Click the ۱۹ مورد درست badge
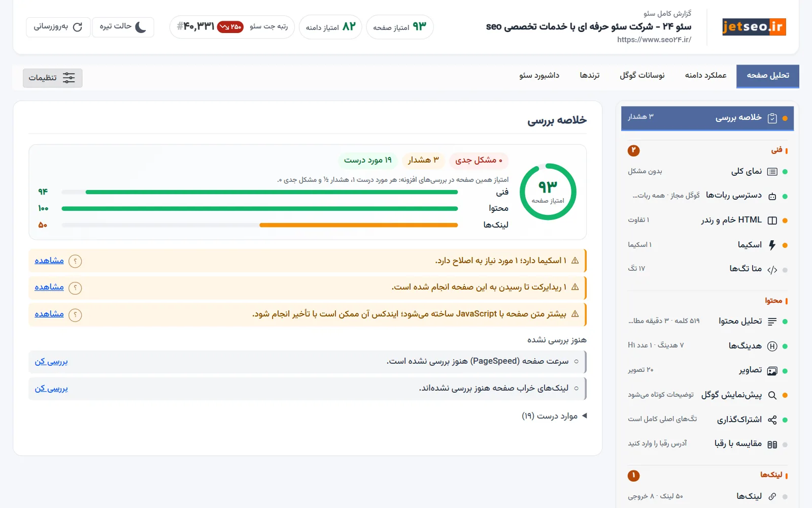This screenshot has height=508, width=812. click(368, 161)
